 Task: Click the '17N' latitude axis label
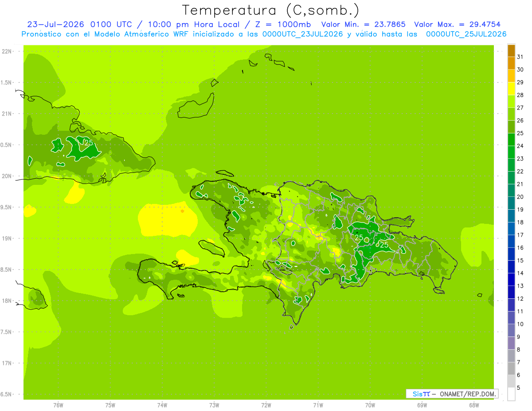point(7,363)
